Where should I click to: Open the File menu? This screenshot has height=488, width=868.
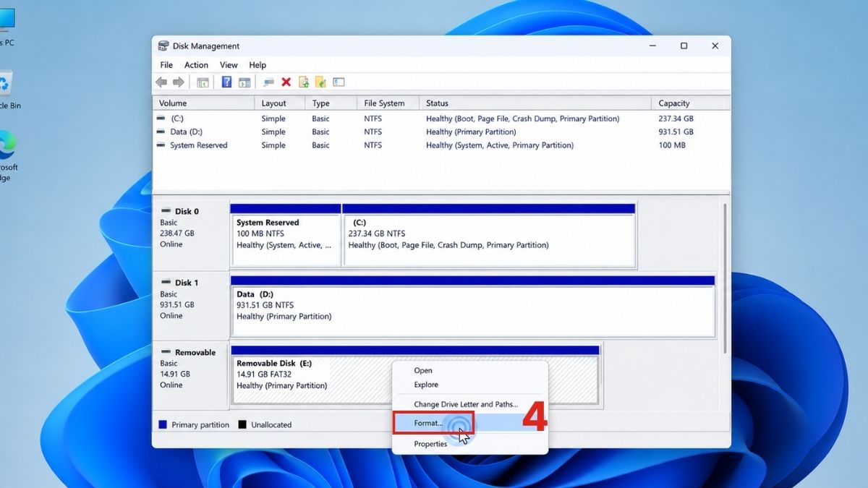tap(166, 65)
